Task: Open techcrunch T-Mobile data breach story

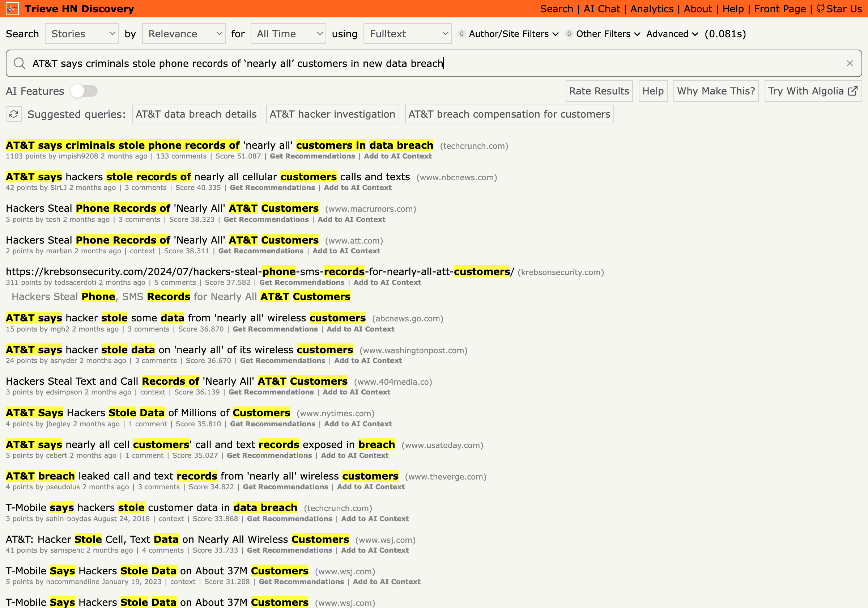Action: click(x=151, y=507)
